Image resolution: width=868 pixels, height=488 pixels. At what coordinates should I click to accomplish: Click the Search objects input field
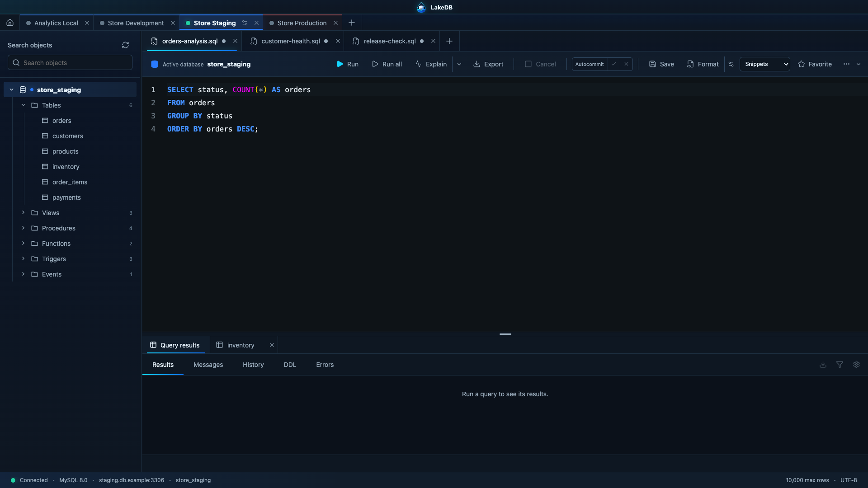(x=70, y=63)
